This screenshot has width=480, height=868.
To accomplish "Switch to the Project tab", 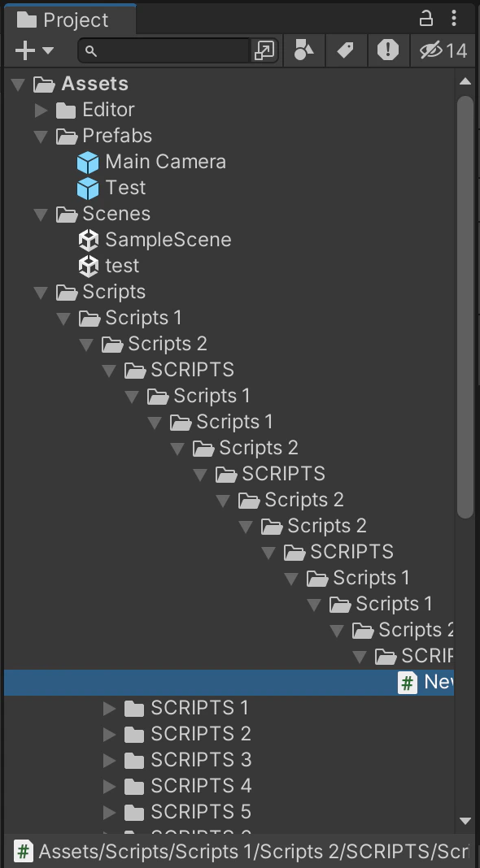I will [x=70, y=20].
